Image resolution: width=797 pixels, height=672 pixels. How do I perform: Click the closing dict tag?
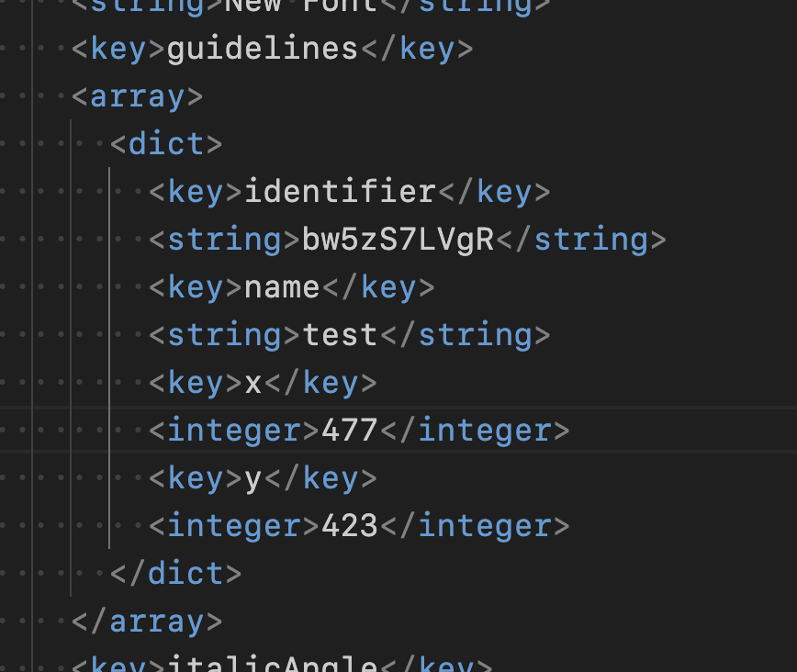point(175,574)
